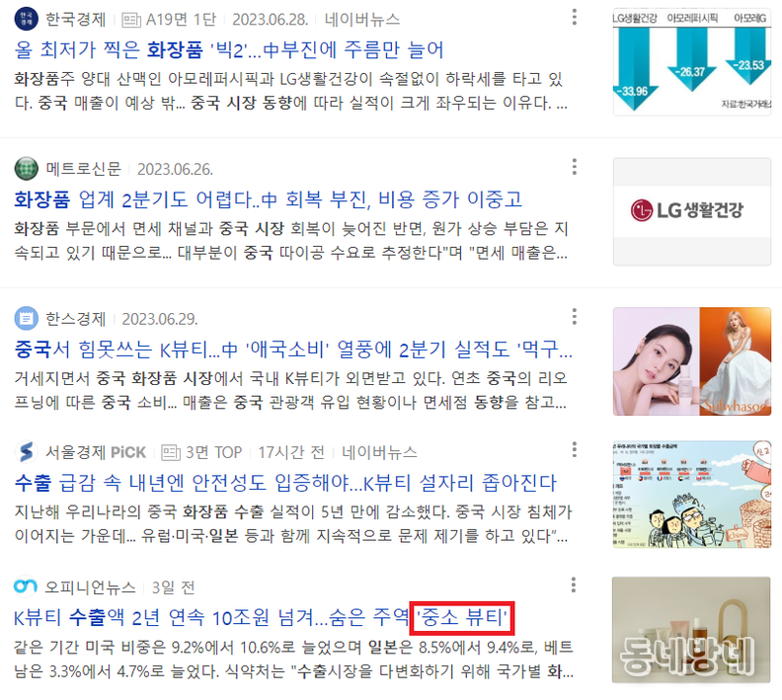Viewport: 782px width, 700px height.
Task: Open the three-dot menu for the 오피니언뉴스 article
Action: click(574, 584)
